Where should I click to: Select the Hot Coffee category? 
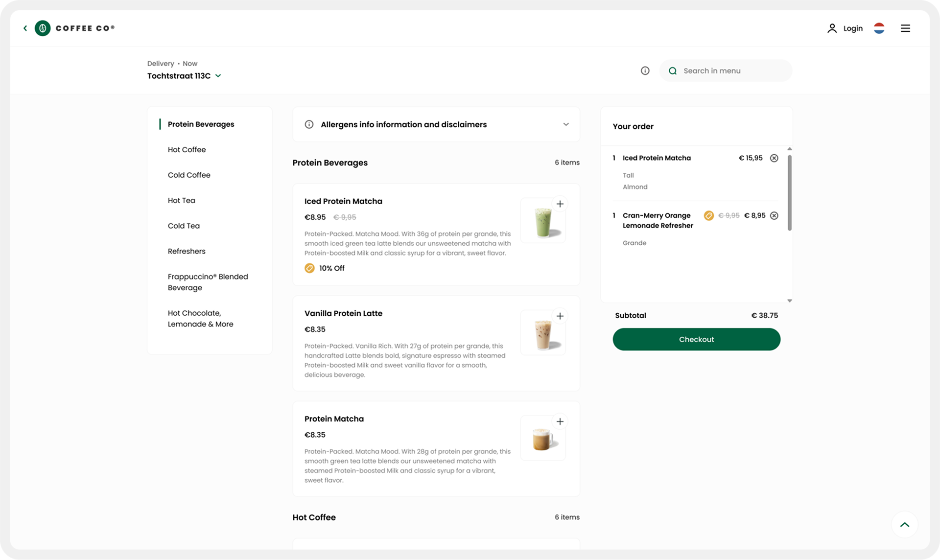(x=187, y=149)
